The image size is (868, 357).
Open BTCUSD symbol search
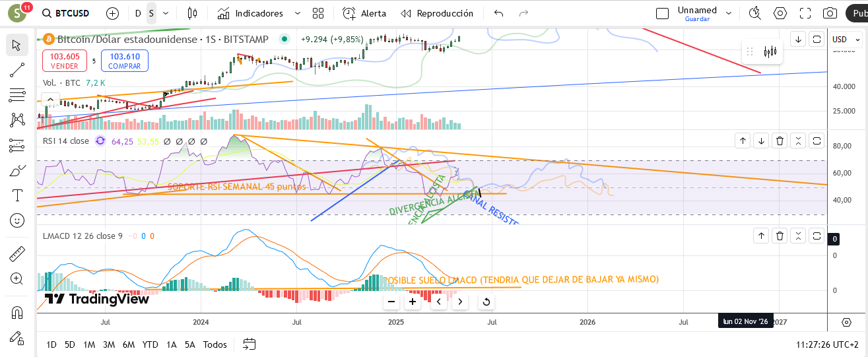[x=65, y=13]
